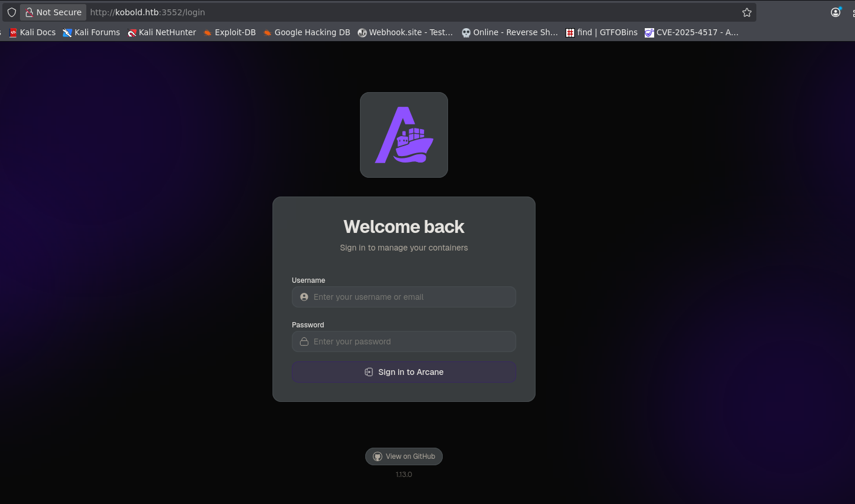Click the Welcome back heading
Image resolution: width=855 pixels, height=504 pixels.
point(404,226)
